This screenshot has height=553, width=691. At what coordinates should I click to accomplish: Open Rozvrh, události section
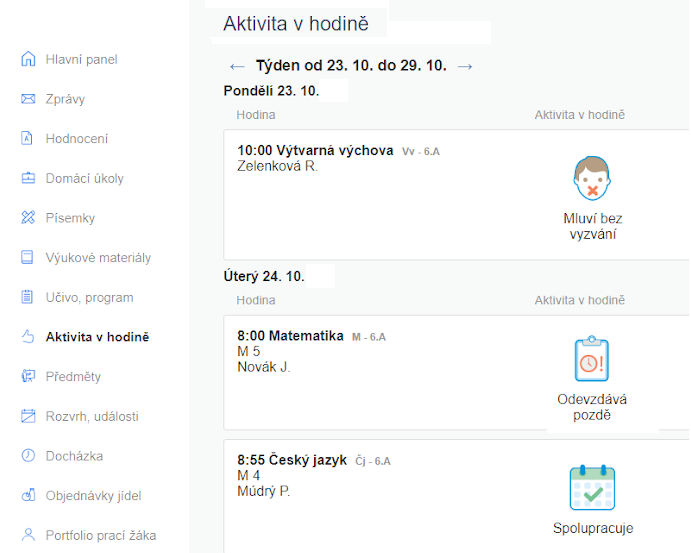click(92, 416)
